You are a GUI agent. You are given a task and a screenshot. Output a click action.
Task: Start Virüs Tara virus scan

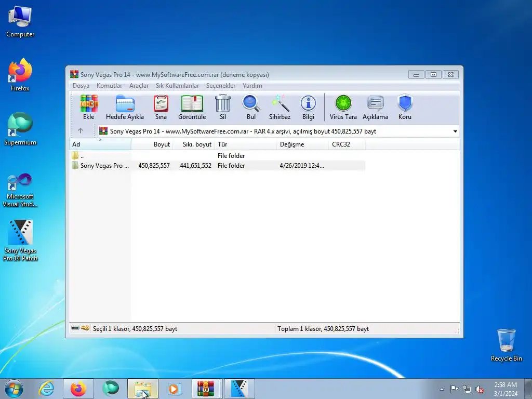[343, 107]
